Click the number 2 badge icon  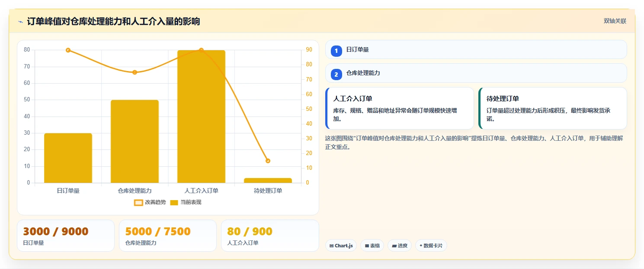tap(336, 75)
